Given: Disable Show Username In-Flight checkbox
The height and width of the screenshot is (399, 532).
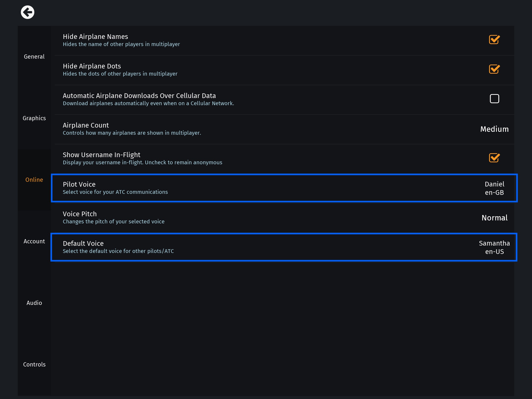Looking at the screenshot, I should tap(494, 158).
